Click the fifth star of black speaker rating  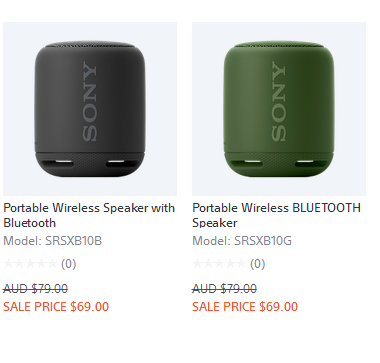point(52,264)
